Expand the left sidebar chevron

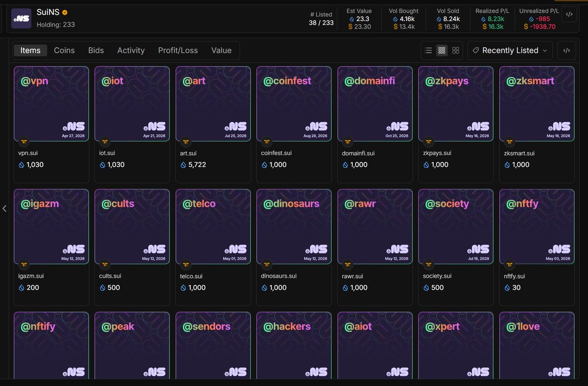tap(4, 208)
